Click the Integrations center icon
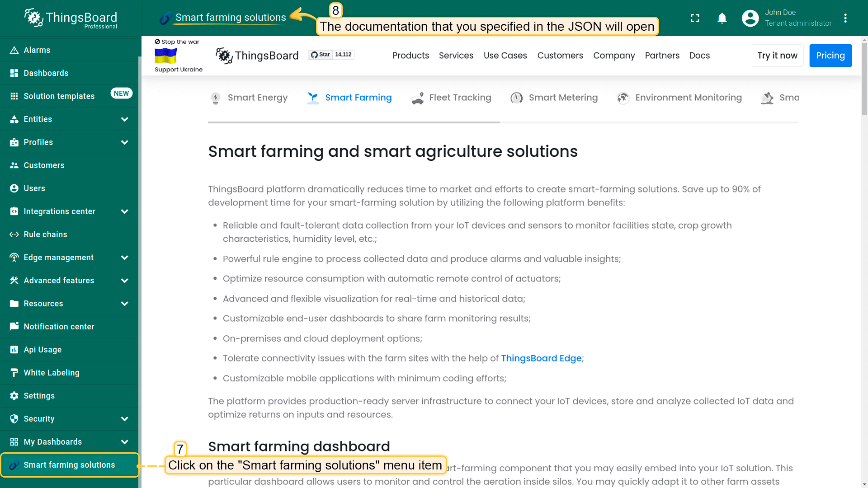This screenshot has width=868, height=488. (x=14, y=211)
